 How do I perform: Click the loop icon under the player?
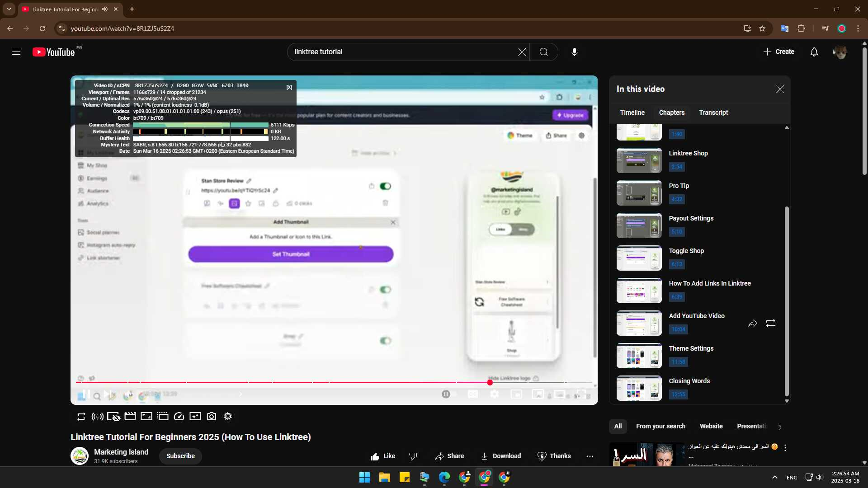pyautogui.click(x=81, y=417)
